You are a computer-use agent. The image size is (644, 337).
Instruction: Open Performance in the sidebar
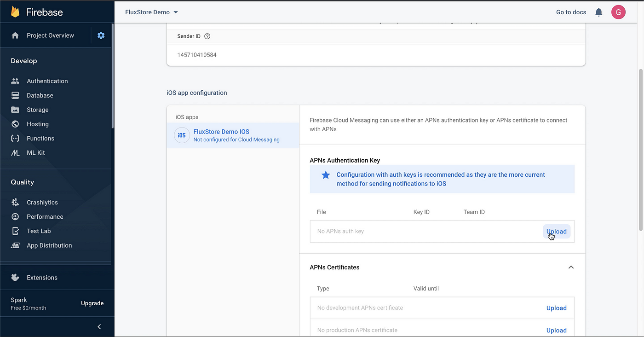[45, 216]
